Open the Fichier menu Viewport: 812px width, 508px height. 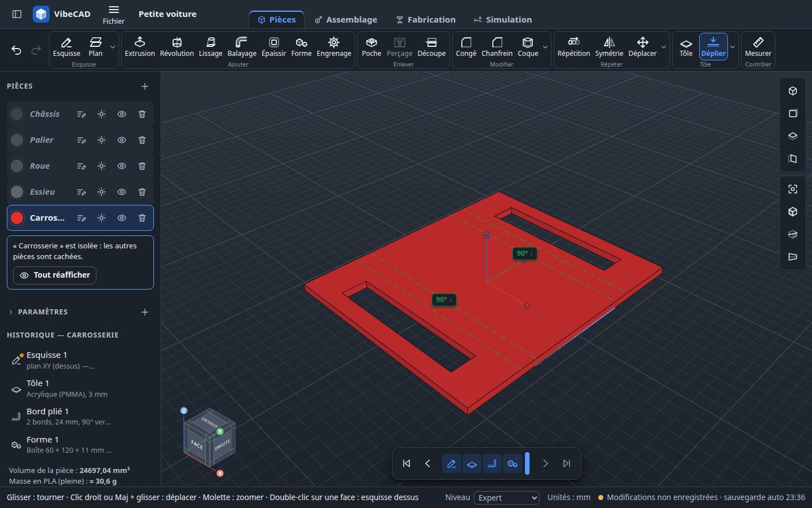(x=113, y=15)
